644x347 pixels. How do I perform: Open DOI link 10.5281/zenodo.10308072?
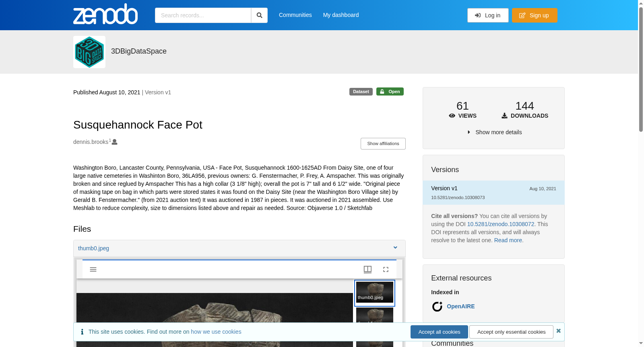(x=501, y=224)
